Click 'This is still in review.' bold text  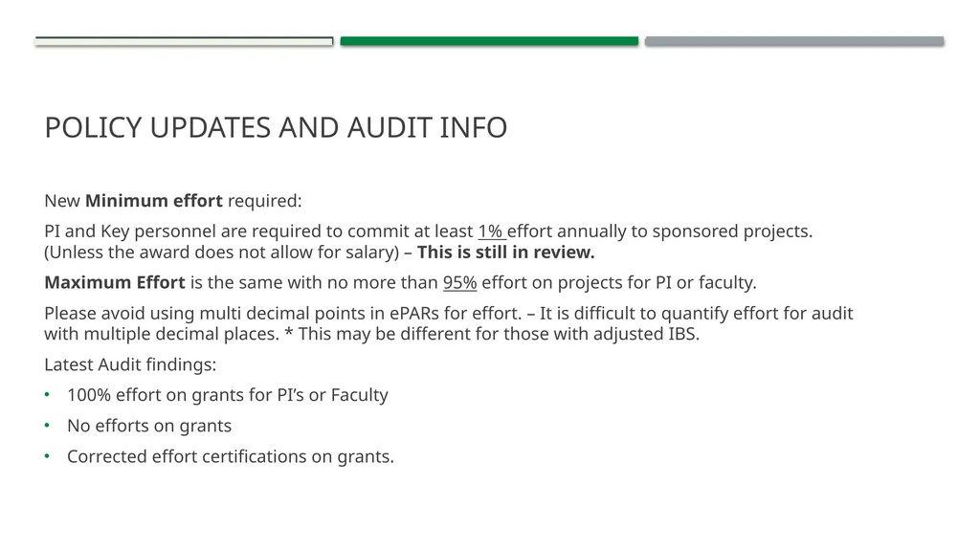point(505,252)
